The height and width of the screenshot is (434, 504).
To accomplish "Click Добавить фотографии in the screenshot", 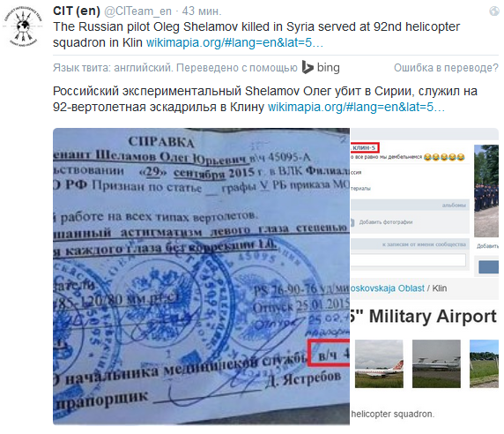I will (x=385, y=222).
